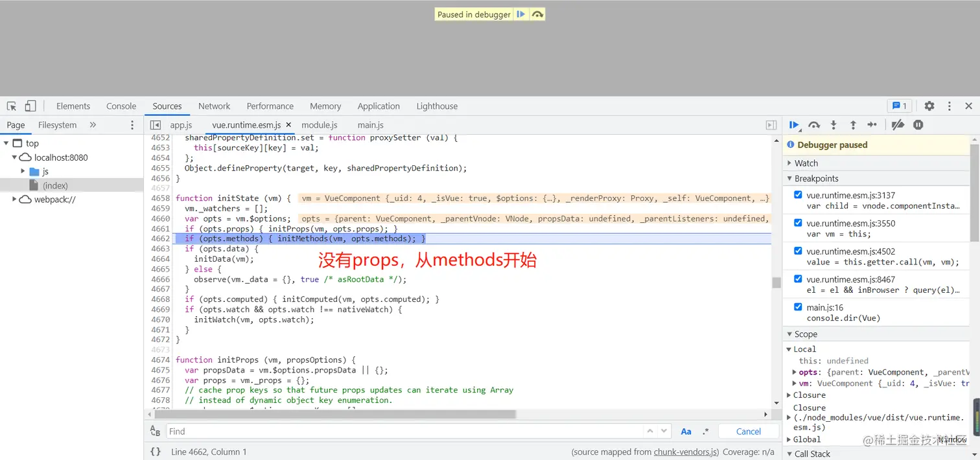Focus the Find input field

tap(404, 431)
